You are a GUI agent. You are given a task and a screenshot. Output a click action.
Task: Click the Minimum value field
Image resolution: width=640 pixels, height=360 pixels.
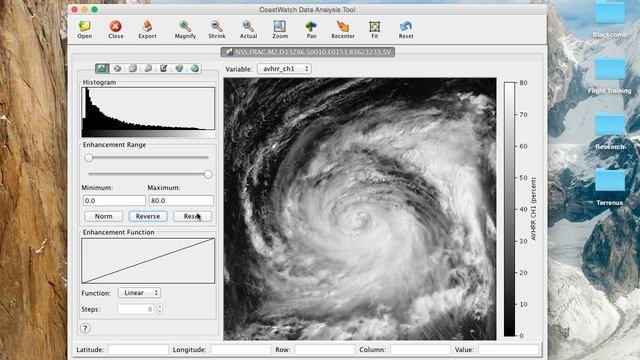tap(114, 200)
